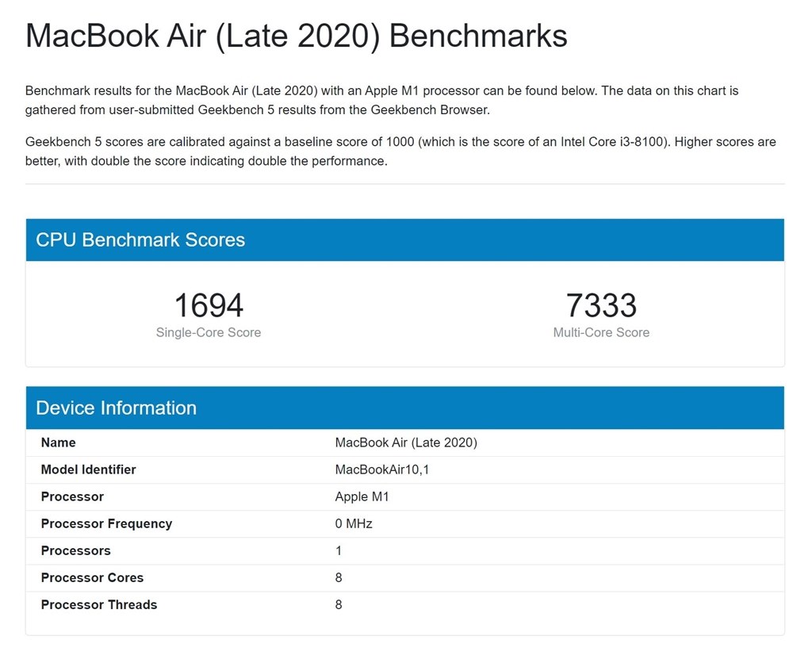Click the Multi-Core Score label
Image resolution: width=812 pixels, height=663 pixels.
[601, 332]
